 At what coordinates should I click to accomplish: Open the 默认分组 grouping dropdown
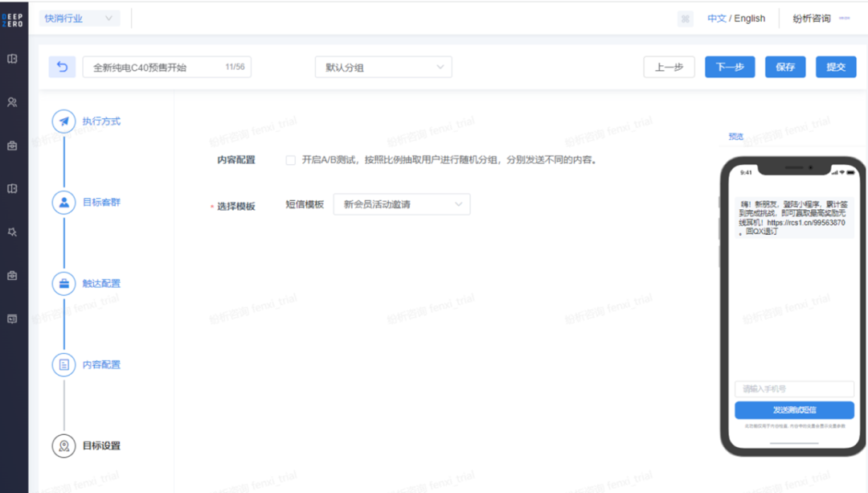coord(383,67)
